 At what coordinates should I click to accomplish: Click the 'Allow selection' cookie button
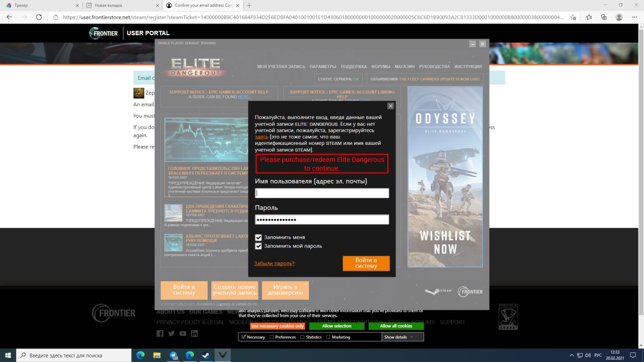pos(337,326)
